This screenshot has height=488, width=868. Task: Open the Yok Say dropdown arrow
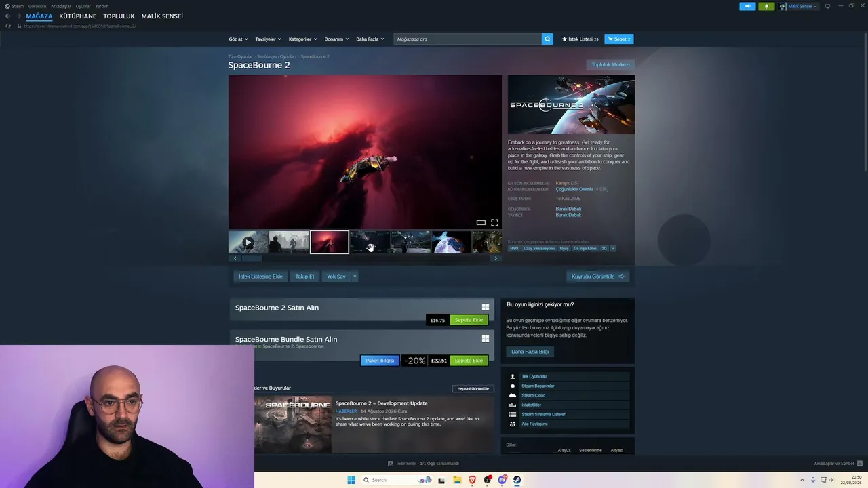[x=355, y=277]
